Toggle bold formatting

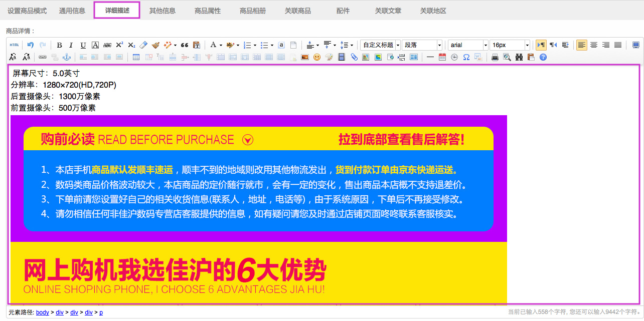click(59, 45)
